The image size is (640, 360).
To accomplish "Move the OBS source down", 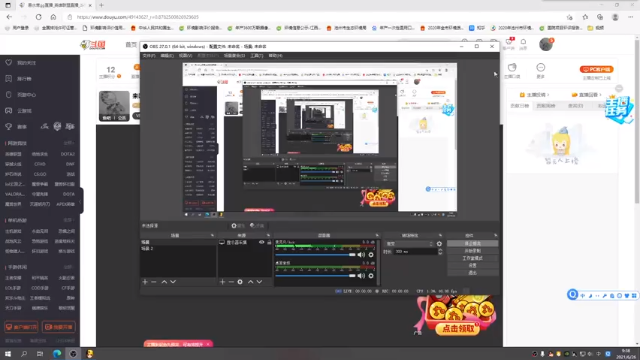I will 260,282.
